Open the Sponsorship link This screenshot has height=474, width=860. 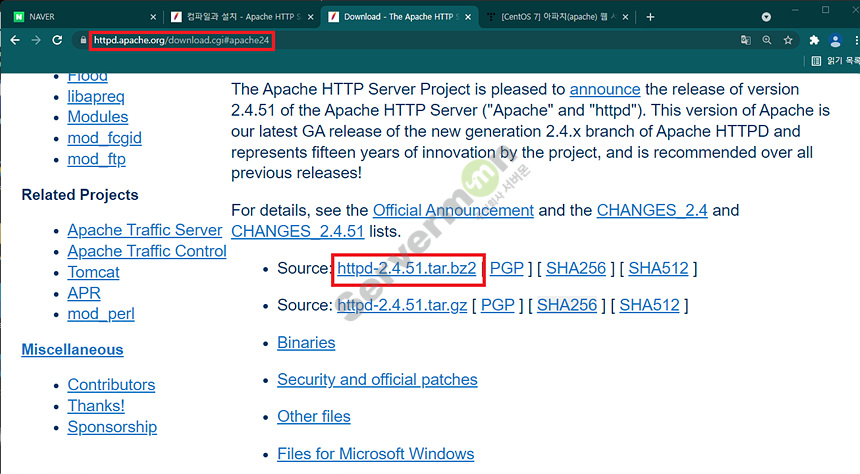click(112, 427)
